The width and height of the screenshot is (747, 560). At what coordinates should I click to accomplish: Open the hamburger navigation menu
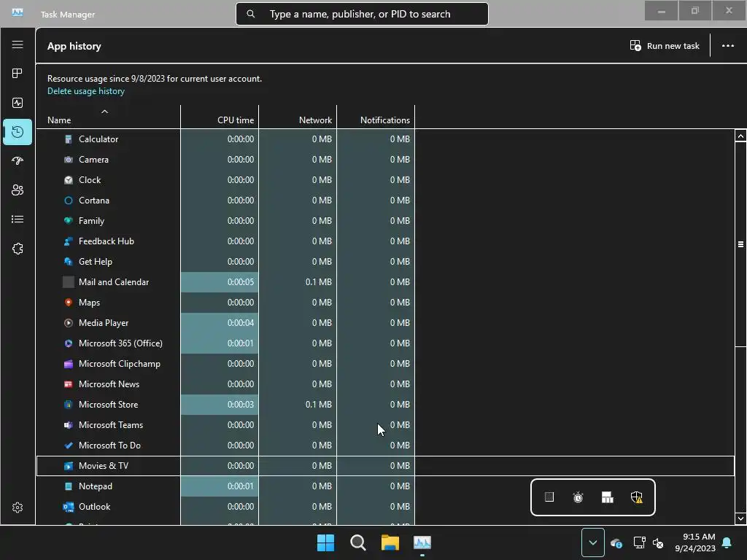click(18, 44)
